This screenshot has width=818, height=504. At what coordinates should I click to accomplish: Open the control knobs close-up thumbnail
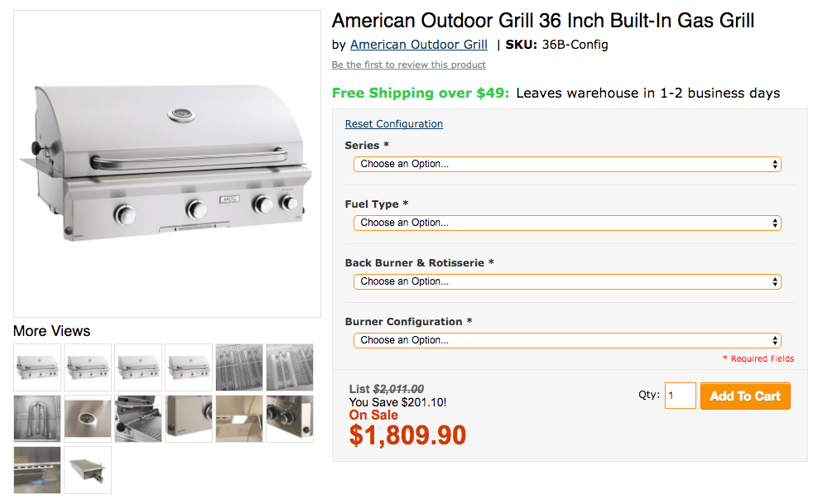pyautogui.click(x=289, y=418)
